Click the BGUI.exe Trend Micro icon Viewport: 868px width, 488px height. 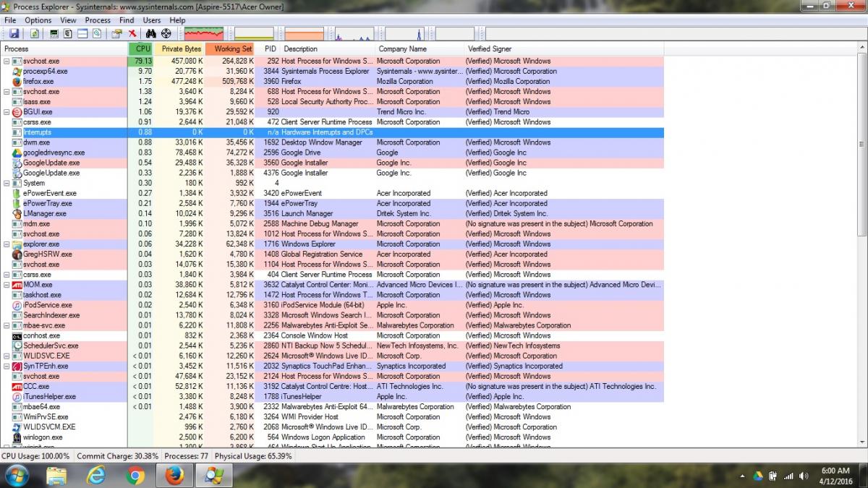click(17, 112)
